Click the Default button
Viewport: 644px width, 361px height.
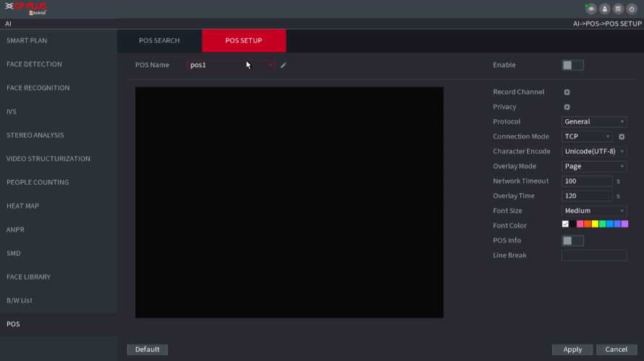[x=147, y=349]
